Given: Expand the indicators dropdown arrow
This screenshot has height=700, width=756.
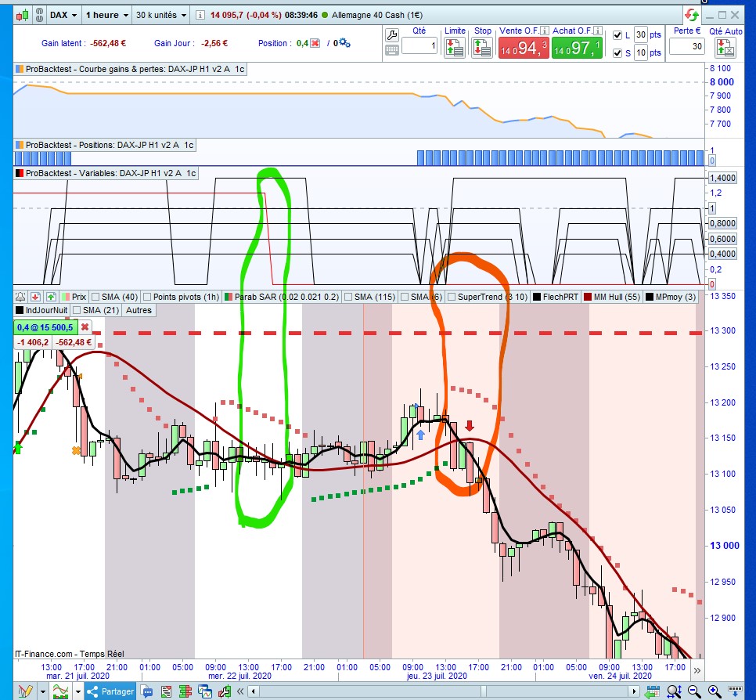Looking at the screenshot, I should (x=77, y=691).
